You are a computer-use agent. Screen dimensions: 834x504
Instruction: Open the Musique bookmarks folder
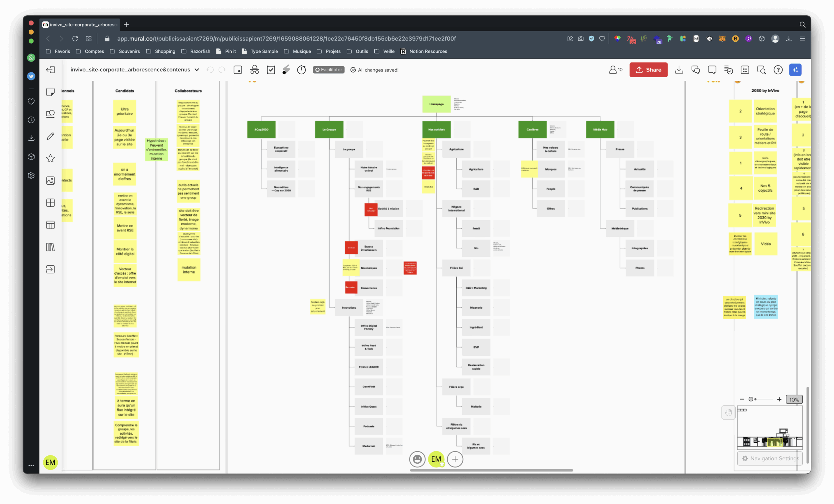(x=297, y=51)
